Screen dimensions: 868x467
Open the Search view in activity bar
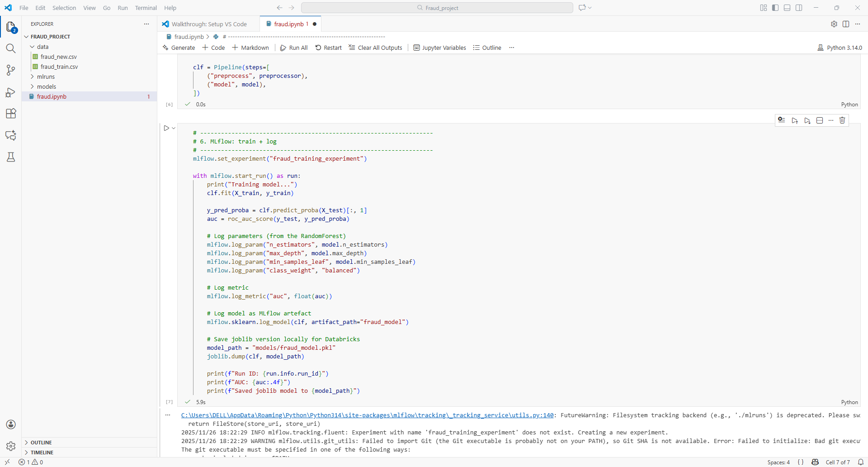11,48
